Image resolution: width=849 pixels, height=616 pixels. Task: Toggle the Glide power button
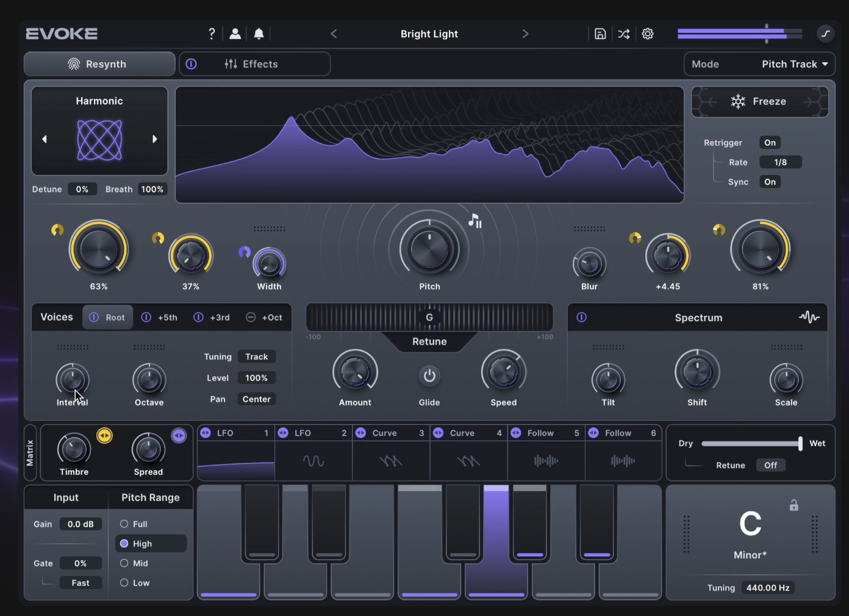tap(429, 376)
